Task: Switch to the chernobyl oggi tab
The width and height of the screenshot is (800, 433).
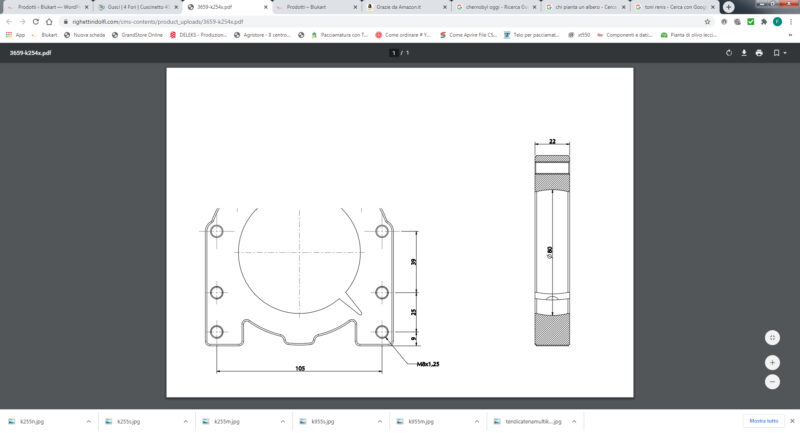Action: [495, 7]
